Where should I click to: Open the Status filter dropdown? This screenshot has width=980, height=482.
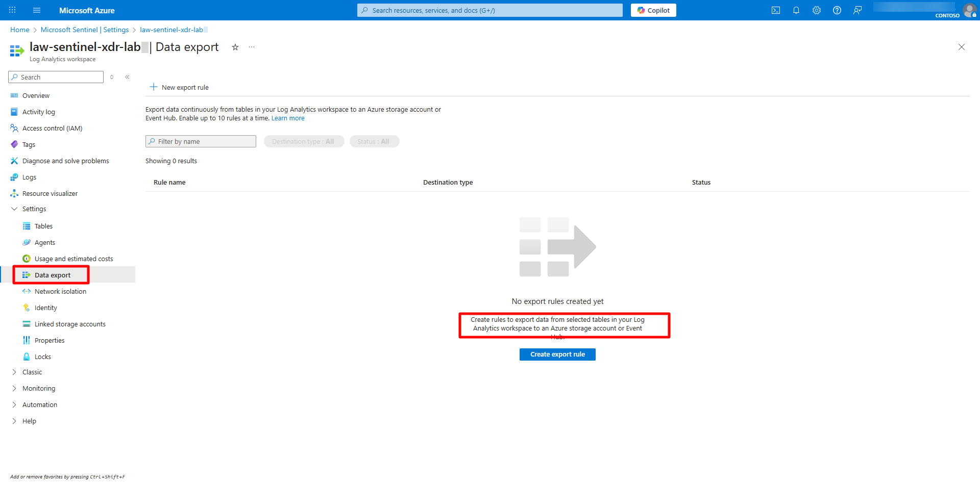click(374, 141)
